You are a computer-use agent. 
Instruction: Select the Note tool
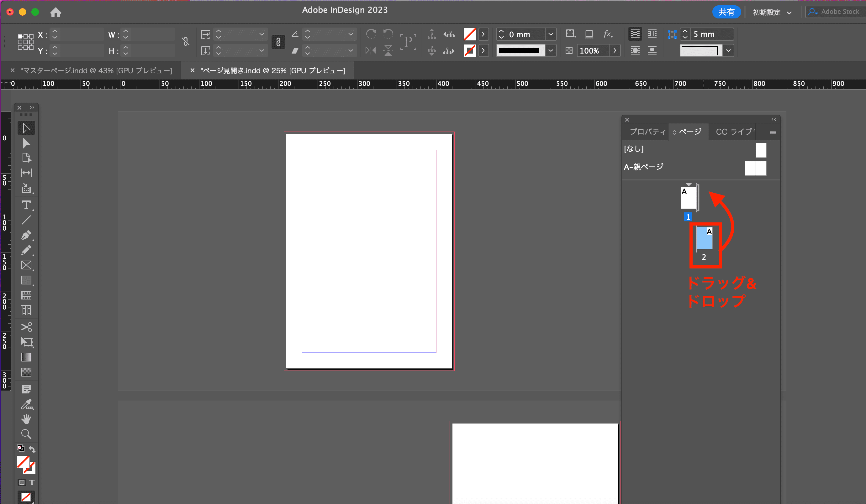click(x=26, y=389)
